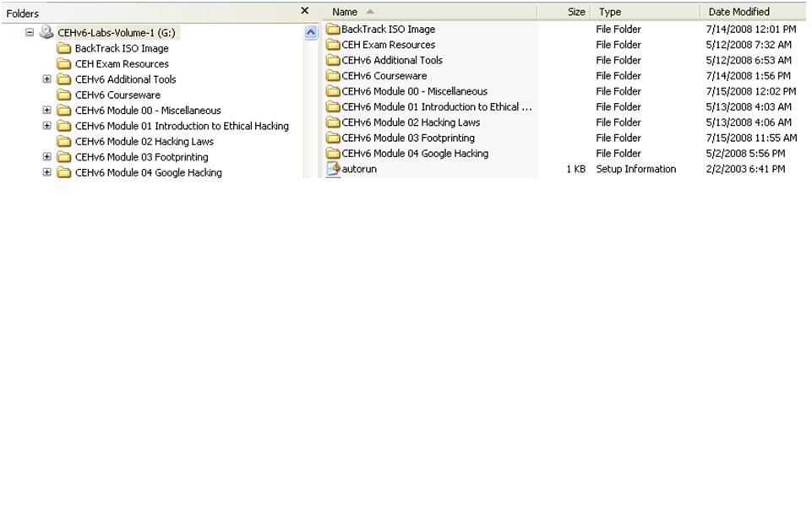Select CEHv6 Courseware tree label
The height and width of the screenshot is (516, 812).
117,95
